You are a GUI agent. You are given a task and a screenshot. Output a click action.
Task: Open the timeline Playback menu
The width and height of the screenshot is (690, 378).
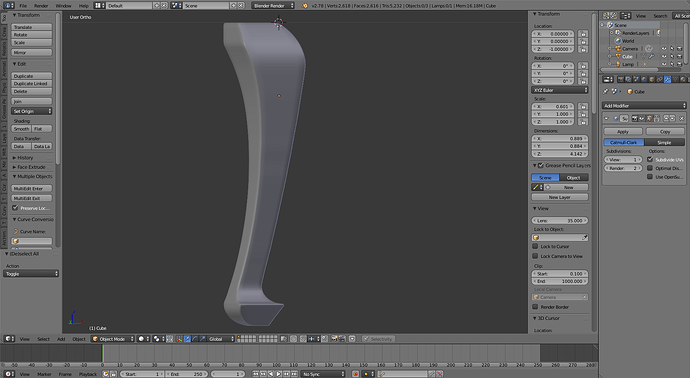pyautogui.click(x=88, y=374)
